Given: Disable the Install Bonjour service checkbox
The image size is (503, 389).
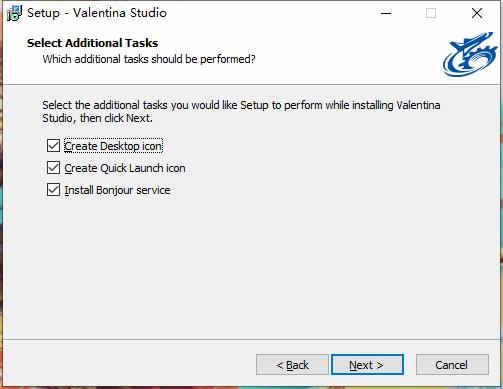Looking at the screenshot, I should tap(53, 190).
